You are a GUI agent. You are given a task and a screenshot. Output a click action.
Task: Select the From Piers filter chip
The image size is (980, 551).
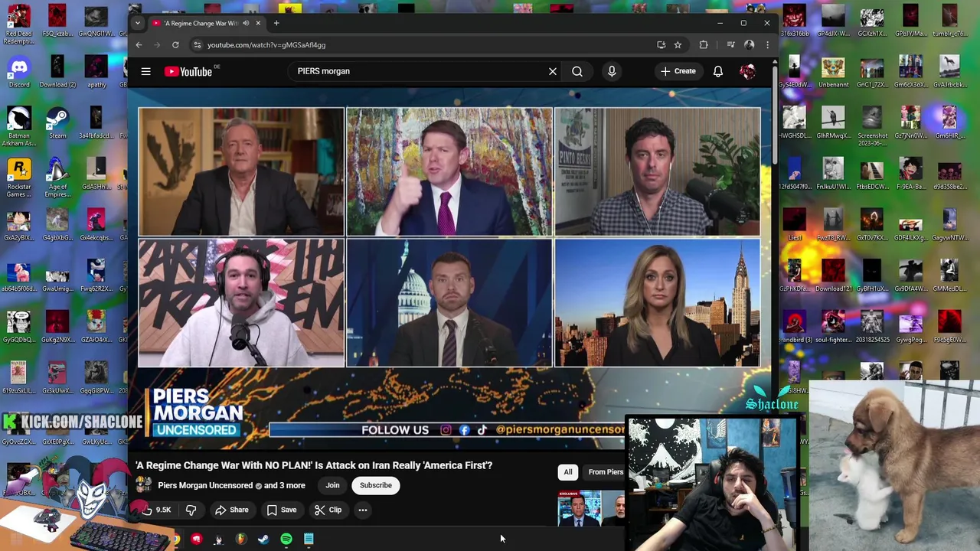(x=604, y=472)
